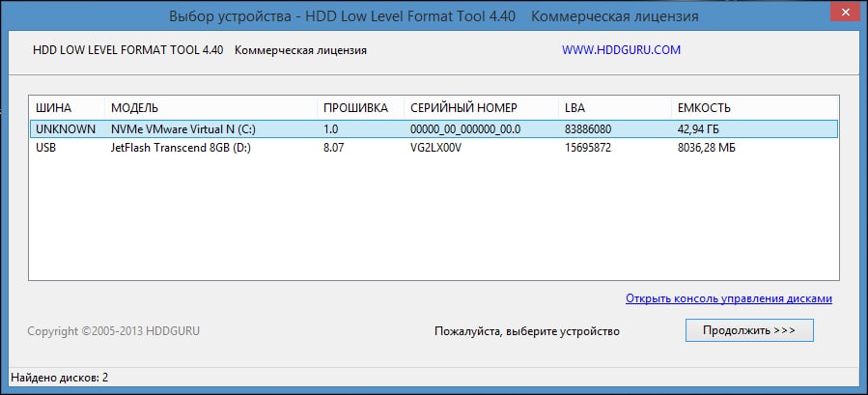Click the ЕМКОСТЬ column header
Image resolution: width=868 pixels, height=395 pixels.
point(754,107)
